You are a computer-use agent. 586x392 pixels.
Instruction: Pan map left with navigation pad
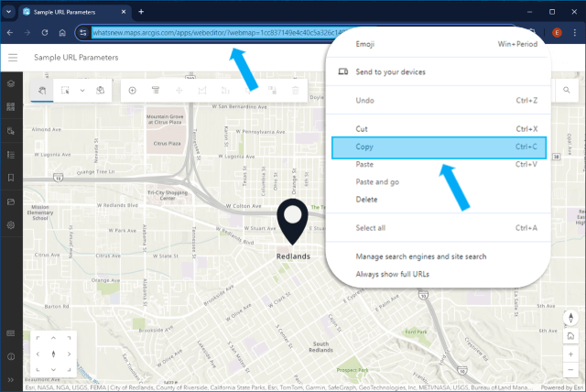click(x=38, y=354)
